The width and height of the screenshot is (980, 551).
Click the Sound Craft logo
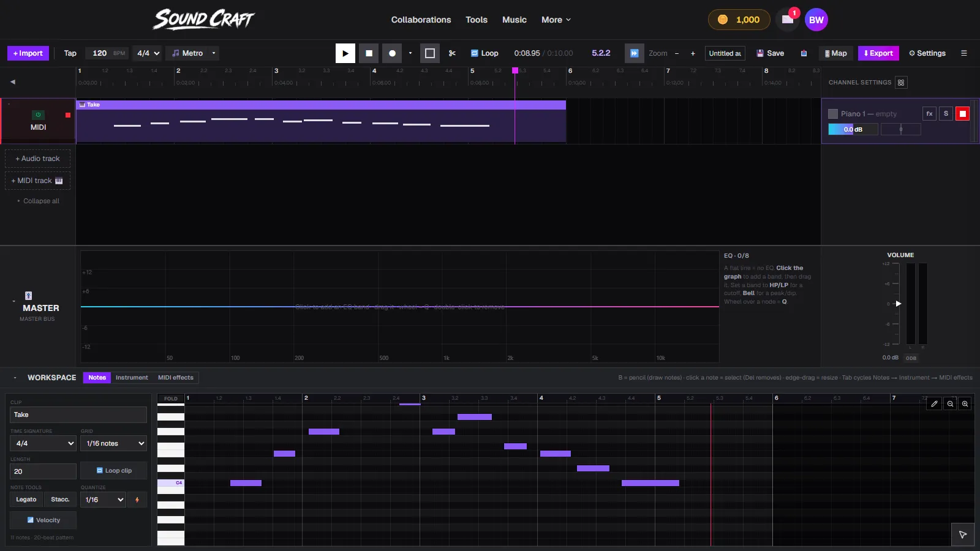coord(203,20)
